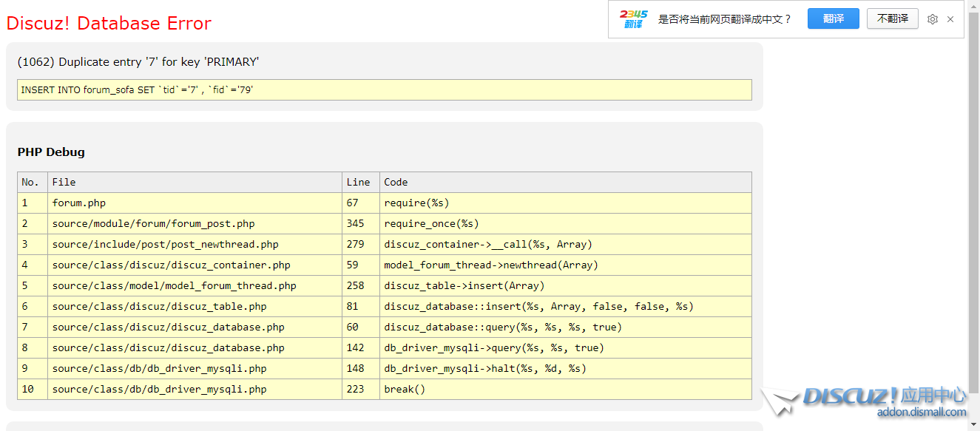Click the scrollbar down arrow
Screen dimensions: 980x431
973,425
